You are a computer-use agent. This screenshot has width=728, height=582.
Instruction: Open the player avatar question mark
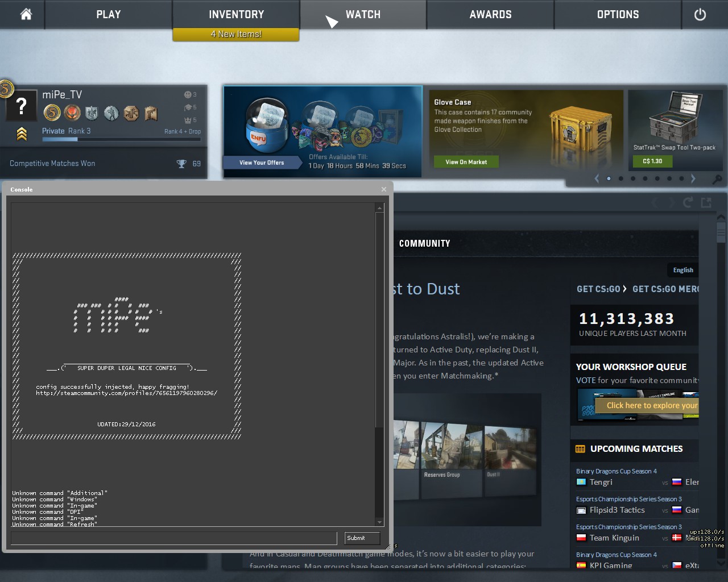point(22,106)
